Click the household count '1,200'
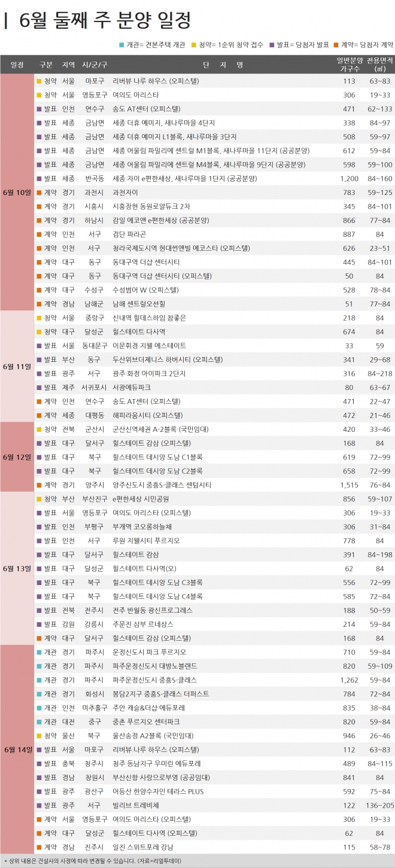The height and width of the screenshot is (868, 395). 349,178
